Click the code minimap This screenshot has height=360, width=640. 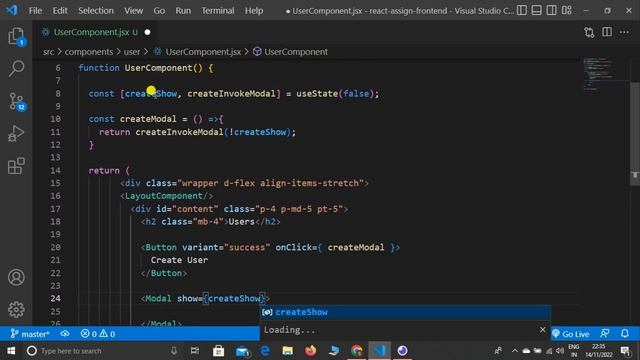pyautogui.click(x=600, y=73)
